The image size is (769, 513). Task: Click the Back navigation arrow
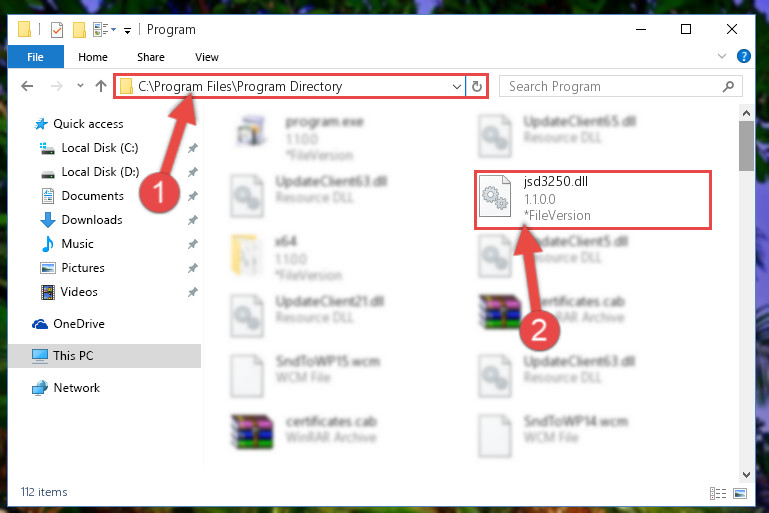[x=27, y=86]
